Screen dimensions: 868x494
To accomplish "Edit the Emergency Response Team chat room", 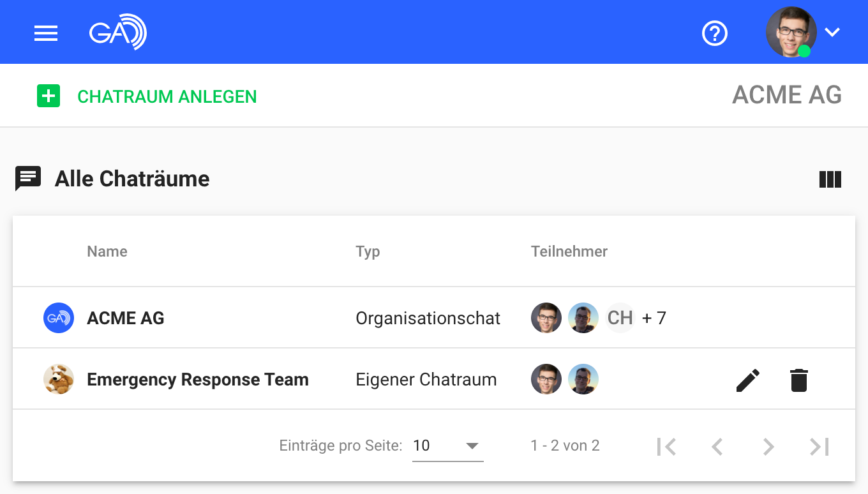I will point(747,379).
